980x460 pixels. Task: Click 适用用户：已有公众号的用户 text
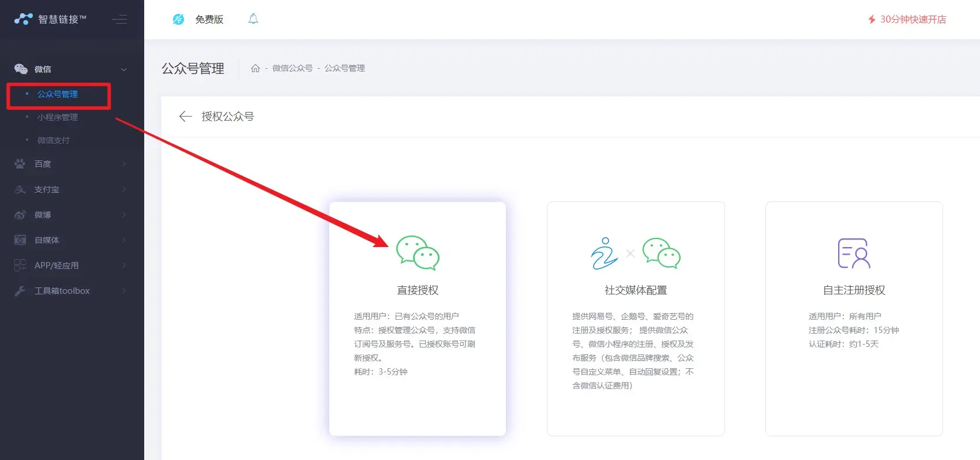click(x=407, y=316)
